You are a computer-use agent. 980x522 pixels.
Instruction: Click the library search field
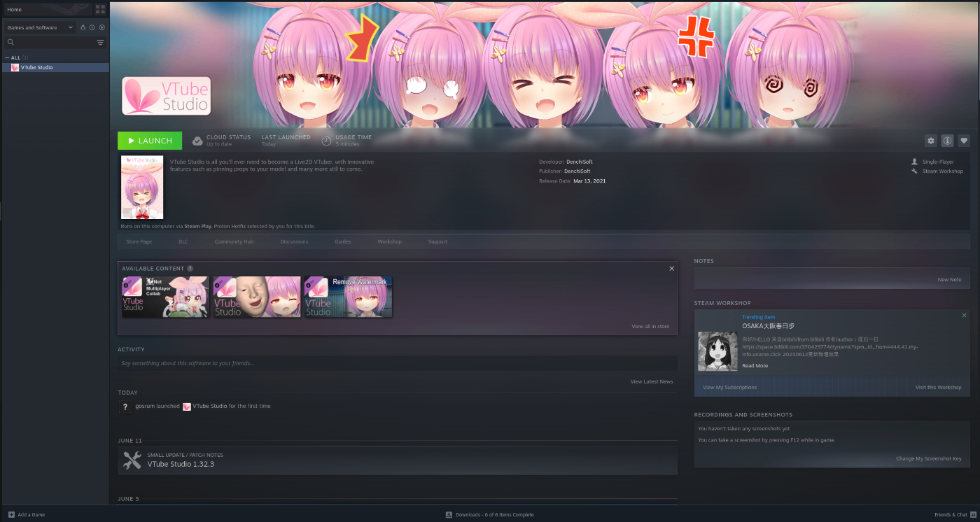click(x=49, y=43)
